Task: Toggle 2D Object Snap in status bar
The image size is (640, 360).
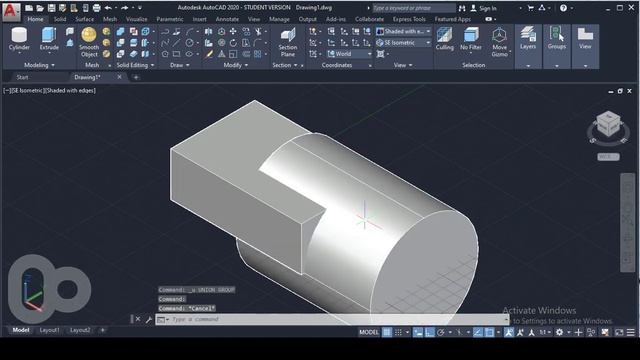Action: [x=489, y=332]
